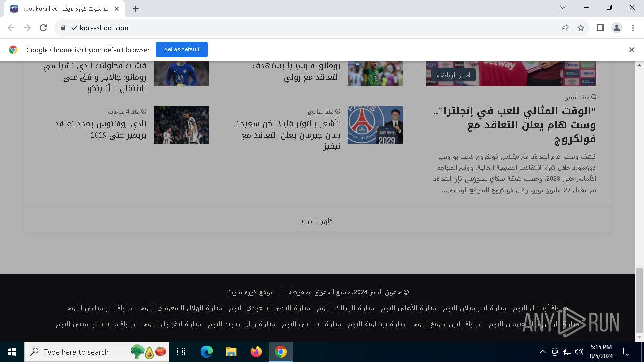Toggle the Chrome side panel icon
This screenshot has width=644, height=362.
click(600, 28)
